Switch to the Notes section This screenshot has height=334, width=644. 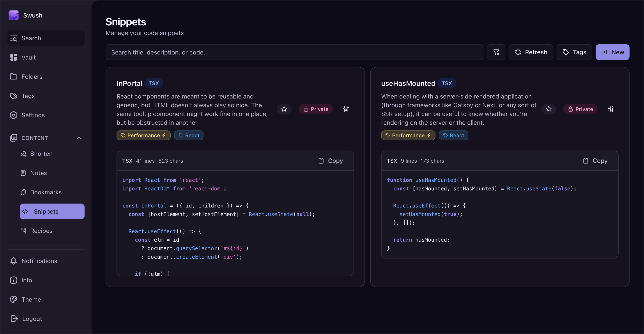(x=39, y=173)
